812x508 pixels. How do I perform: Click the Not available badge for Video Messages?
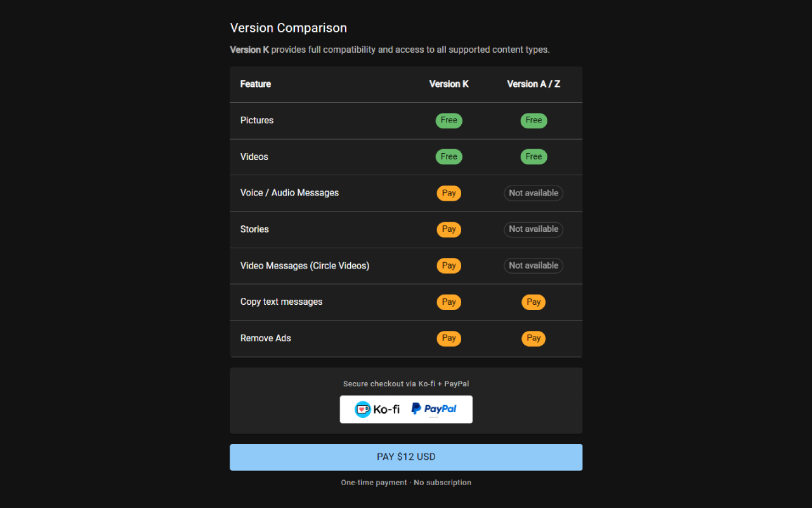[534, 265]
